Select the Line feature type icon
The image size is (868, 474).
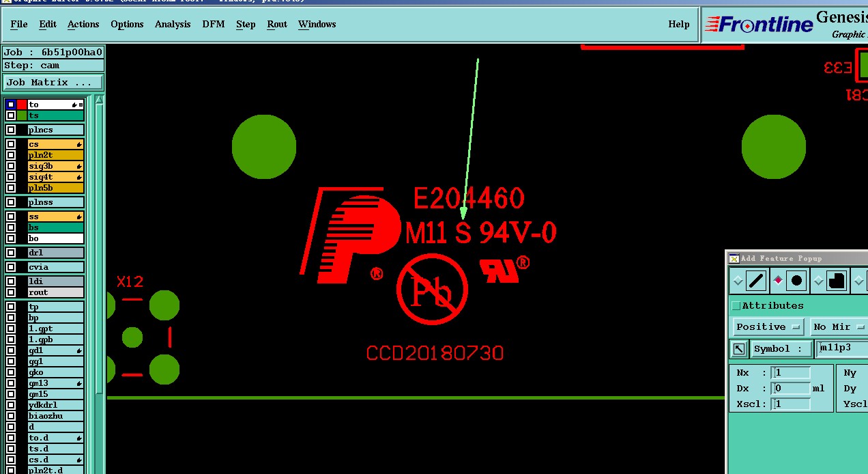pyautogui.click(x=755, y=281)
